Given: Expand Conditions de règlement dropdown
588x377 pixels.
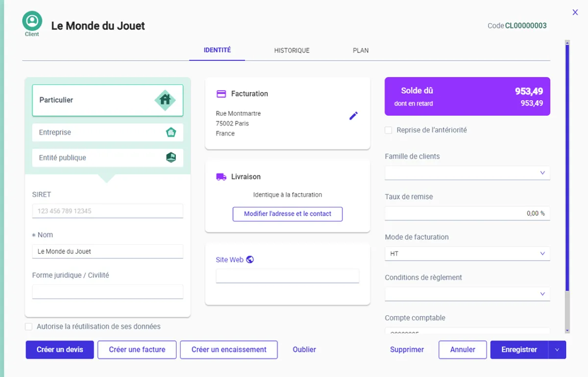Looking at the screenshot, I should point(542,294).
